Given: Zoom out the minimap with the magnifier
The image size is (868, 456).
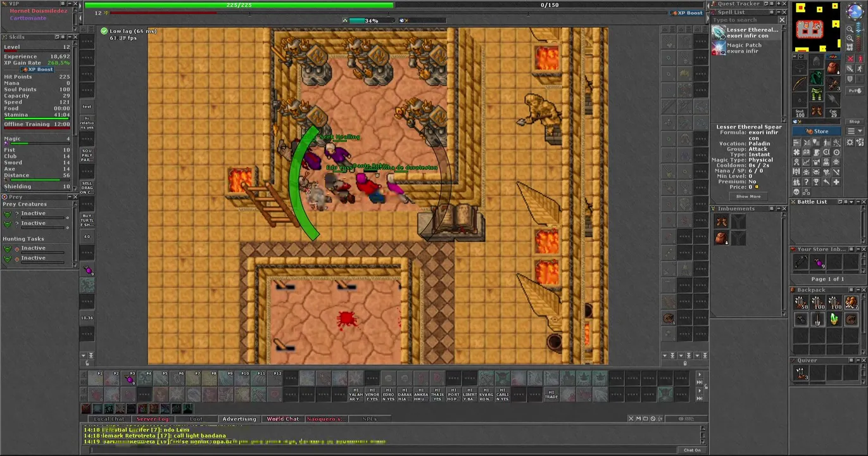Looking at the screenshot, I should pos(850,28).
